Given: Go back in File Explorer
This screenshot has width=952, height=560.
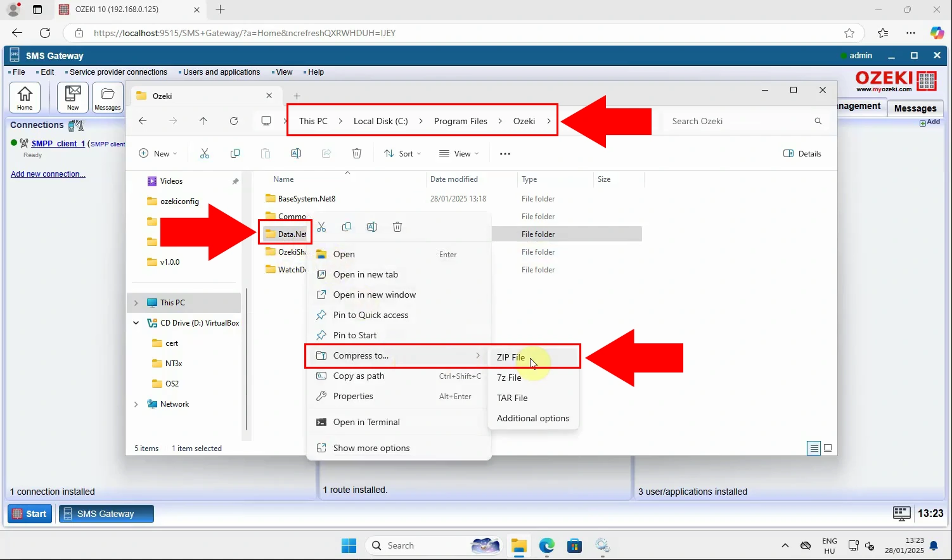Looking at the screenshot, I should click(143, 121).
